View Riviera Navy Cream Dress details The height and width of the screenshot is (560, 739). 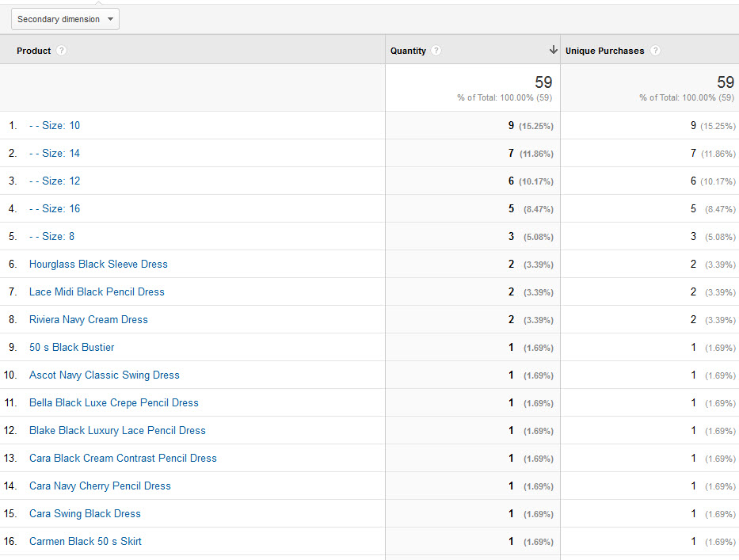click(x=89, y=319)
